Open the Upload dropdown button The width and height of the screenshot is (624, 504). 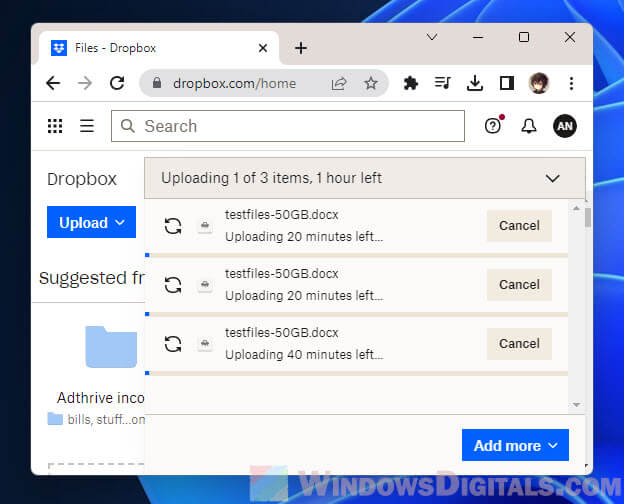pos(92,222)
